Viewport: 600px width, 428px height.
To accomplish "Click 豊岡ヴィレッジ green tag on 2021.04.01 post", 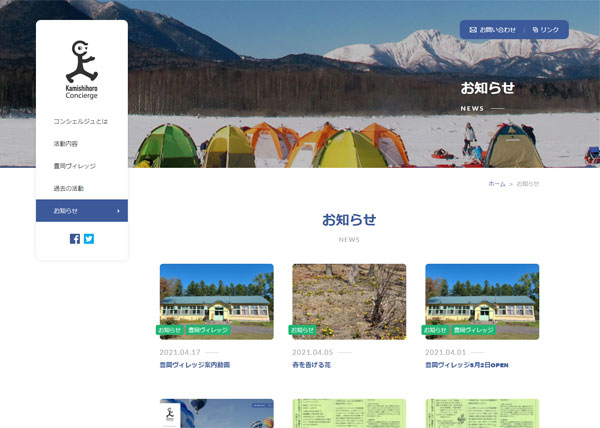I will 474,330.
